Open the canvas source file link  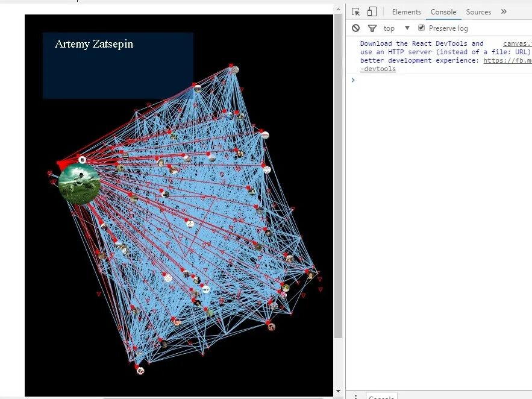[x=517, y=43]
